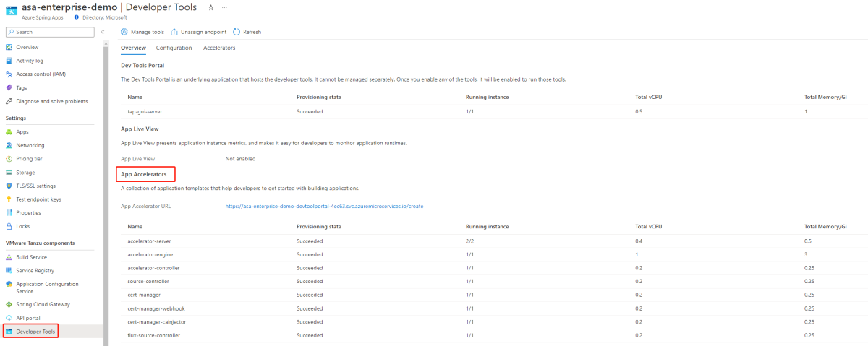Click the Dev Tools Portal section heading

[142, 66]
